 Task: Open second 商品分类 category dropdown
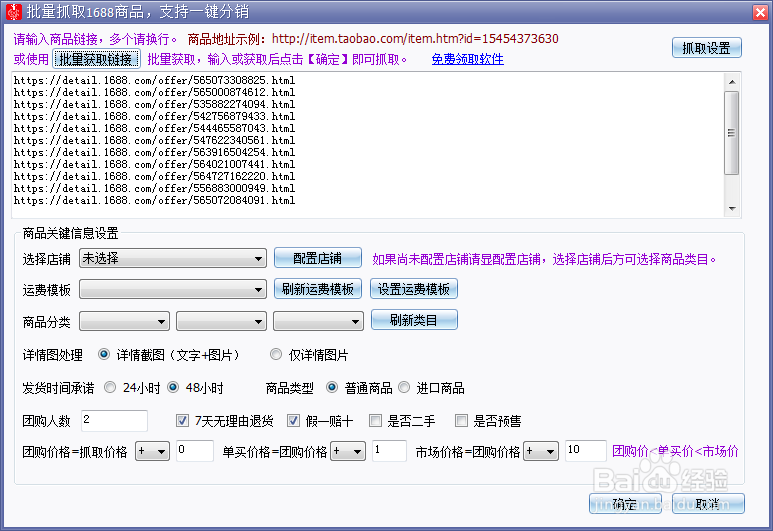[221, 321]
